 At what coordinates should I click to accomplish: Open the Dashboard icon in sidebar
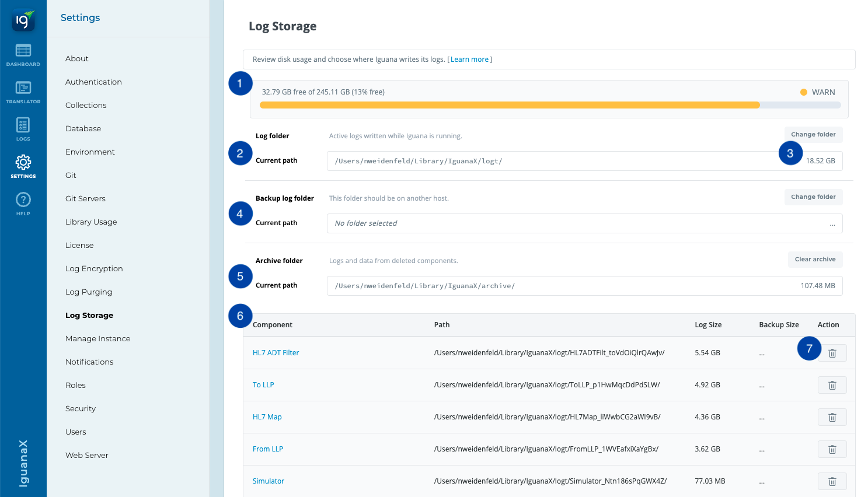[23, 51]
